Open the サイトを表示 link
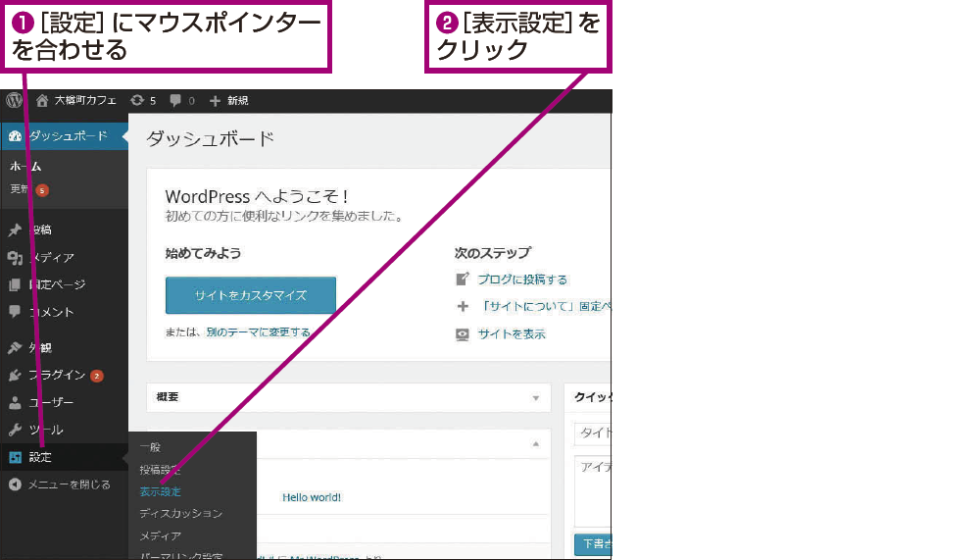 512,334
